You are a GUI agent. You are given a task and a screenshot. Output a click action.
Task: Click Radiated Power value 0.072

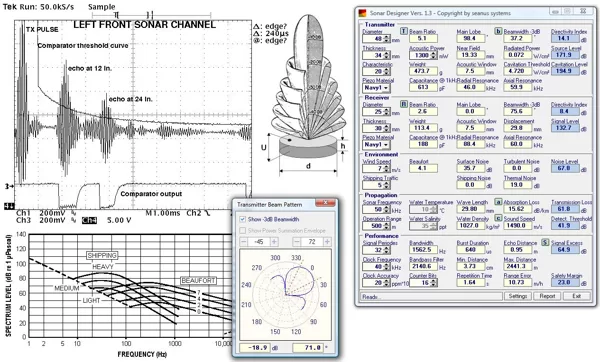[518, 55]
